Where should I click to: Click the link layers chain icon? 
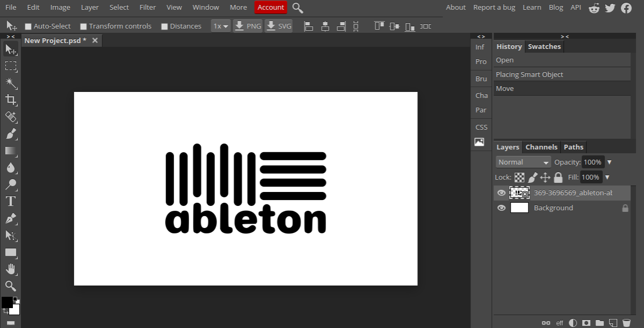click(x=546, y=323)
